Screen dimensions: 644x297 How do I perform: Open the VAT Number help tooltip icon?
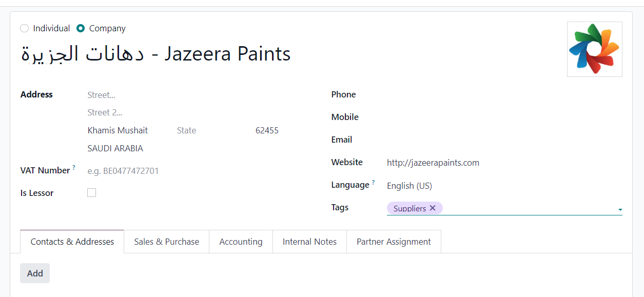(74, 167)
